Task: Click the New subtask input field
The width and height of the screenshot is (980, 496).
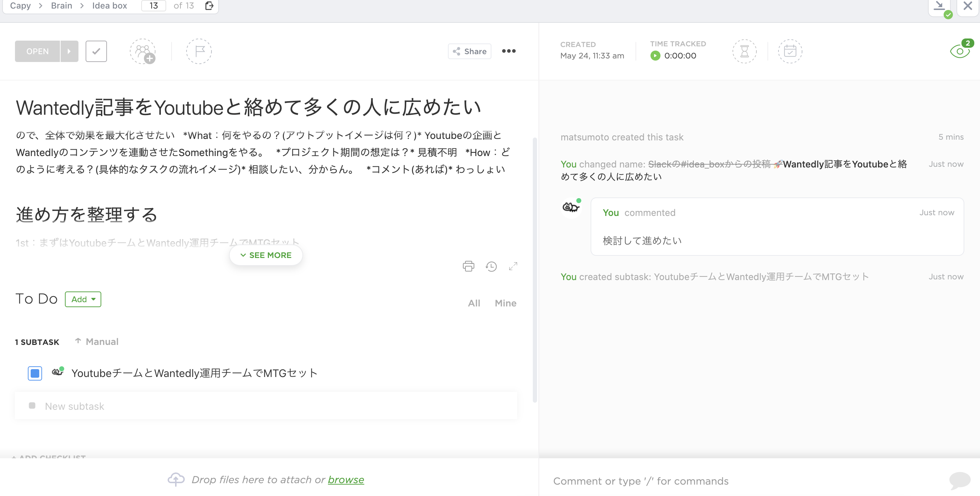Action: coord(266,406)
